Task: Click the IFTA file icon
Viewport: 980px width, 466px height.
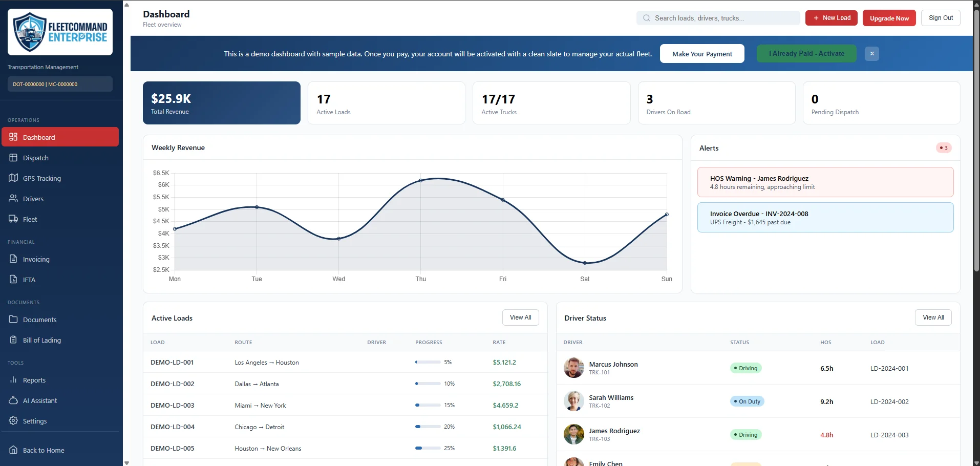Action: point(13,279)
